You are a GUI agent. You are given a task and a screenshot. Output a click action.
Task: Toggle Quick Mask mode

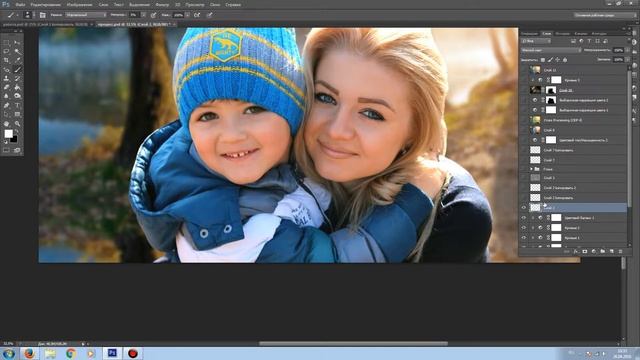coord(6,151)
